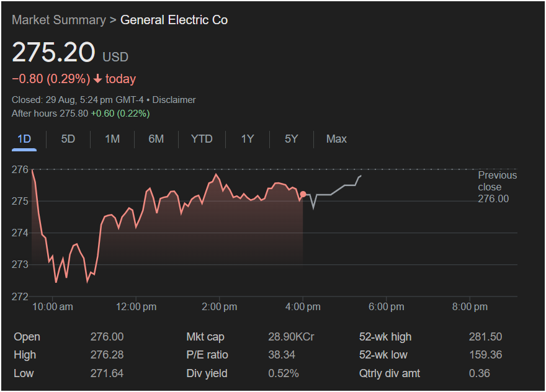546x392 pixels.
Task: Click the Previous close 276.00 label
Action: 496,187
